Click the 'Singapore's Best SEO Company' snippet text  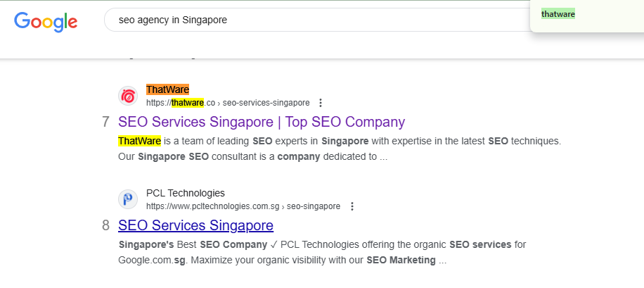tap(193, 245)
